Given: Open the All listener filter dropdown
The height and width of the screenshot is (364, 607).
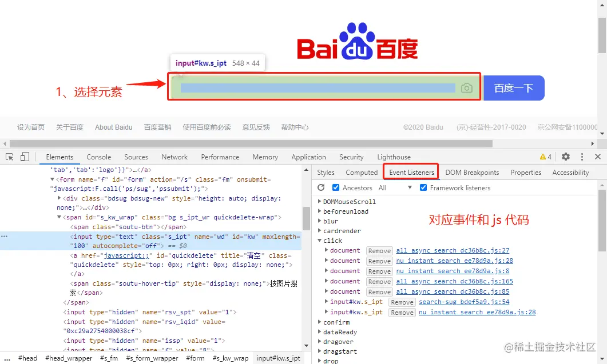Looking at the screenshot, I should click(395, 188).
